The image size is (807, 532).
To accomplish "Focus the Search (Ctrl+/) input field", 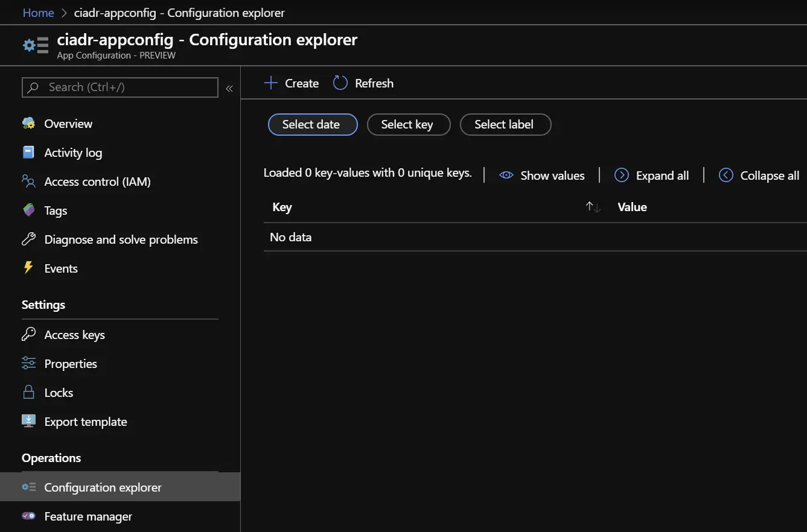I will (x=120, y=87).
